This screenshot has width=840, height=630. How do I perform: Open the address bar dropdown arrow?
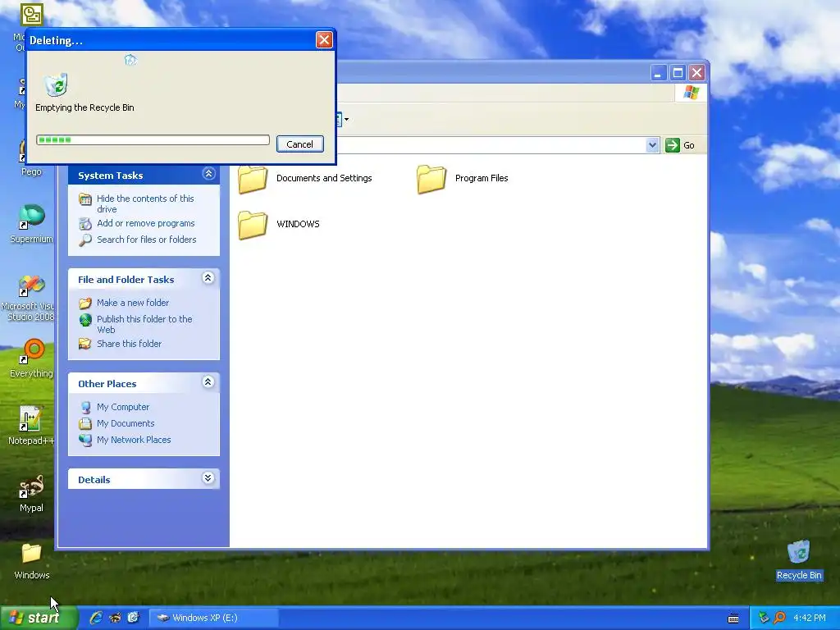(652, 145)
